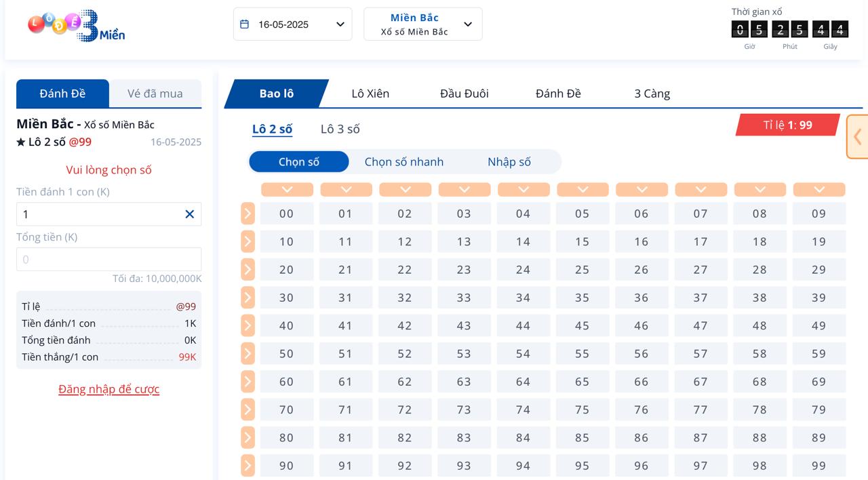Open the Miền Bắc region dropdown

click(423, 24)
